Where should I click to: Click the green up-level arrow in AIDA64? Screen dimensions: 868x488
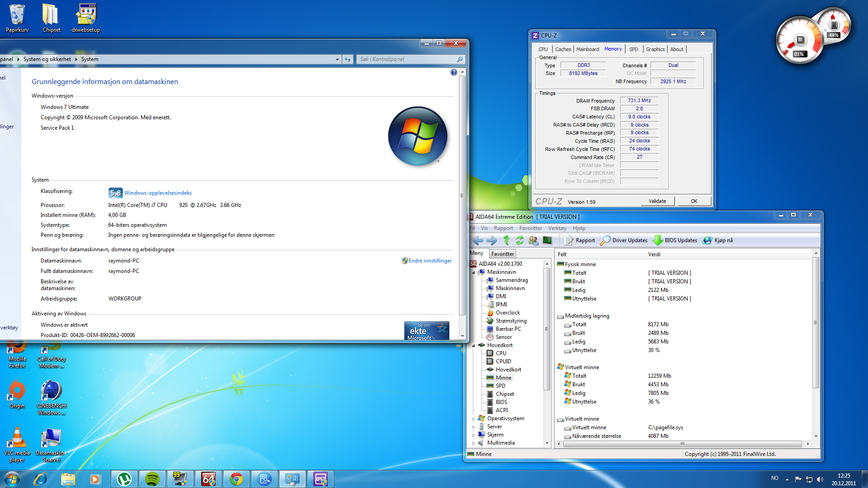(506, 240)
